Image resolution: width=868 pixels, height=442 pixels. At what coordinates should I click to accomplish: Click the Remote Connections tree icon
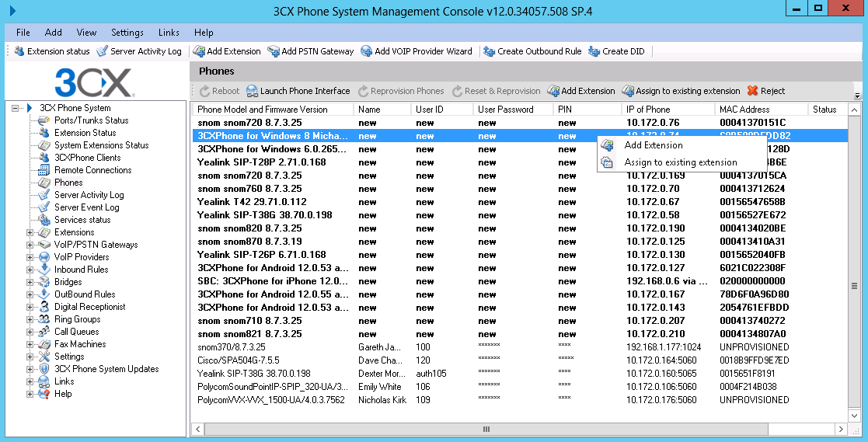pos(44,170)
